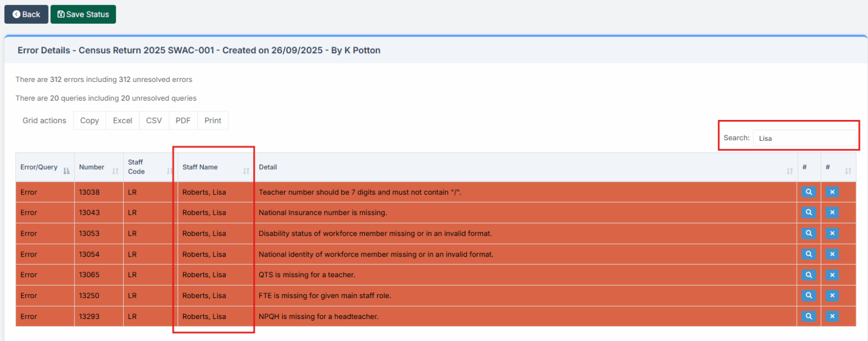Click the magnifier icon for error 13038
The height and width of the screenshot is (341, 868).
[809, 192]
